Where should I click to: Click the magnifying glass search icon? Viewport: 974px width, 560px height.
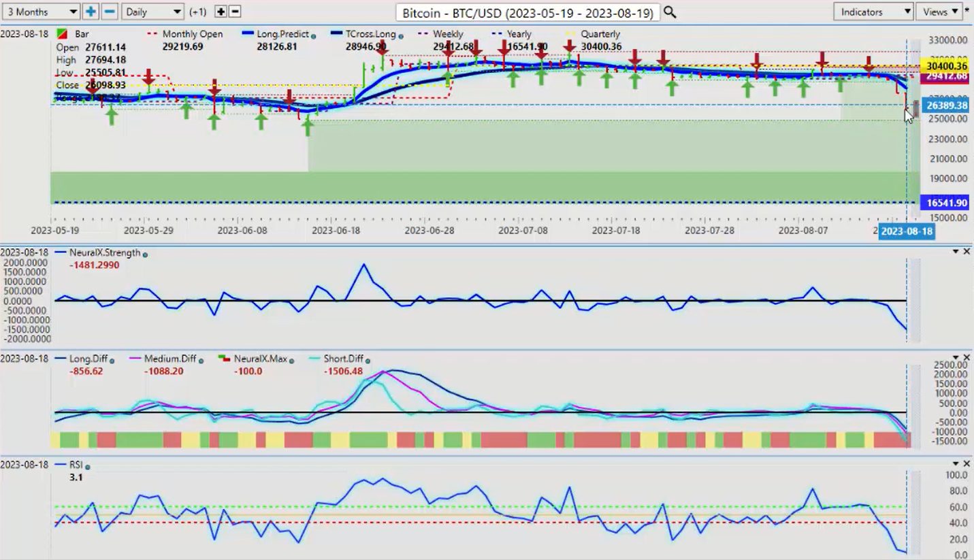[670, 12]
